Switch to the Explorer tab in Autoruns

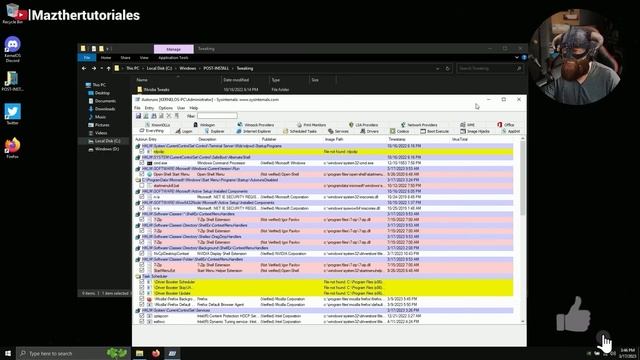point(214,131)
